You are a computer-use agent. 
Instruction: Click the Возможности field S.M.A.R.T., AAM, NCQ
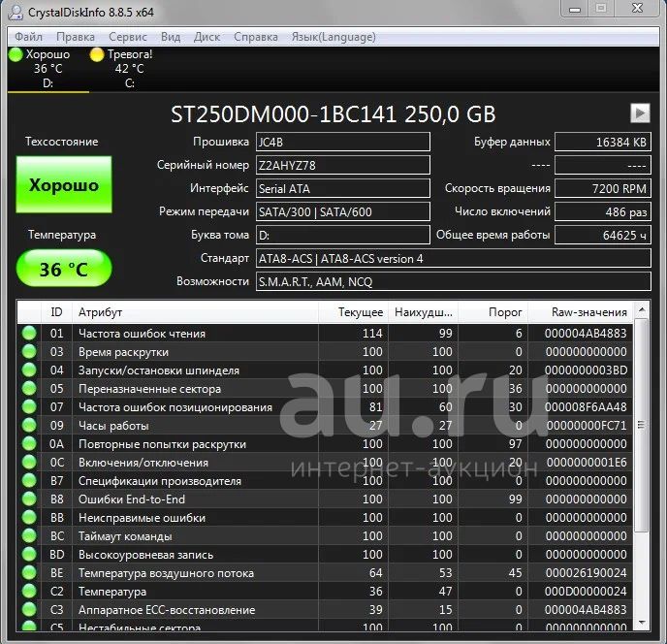click(x=454, y=281)
